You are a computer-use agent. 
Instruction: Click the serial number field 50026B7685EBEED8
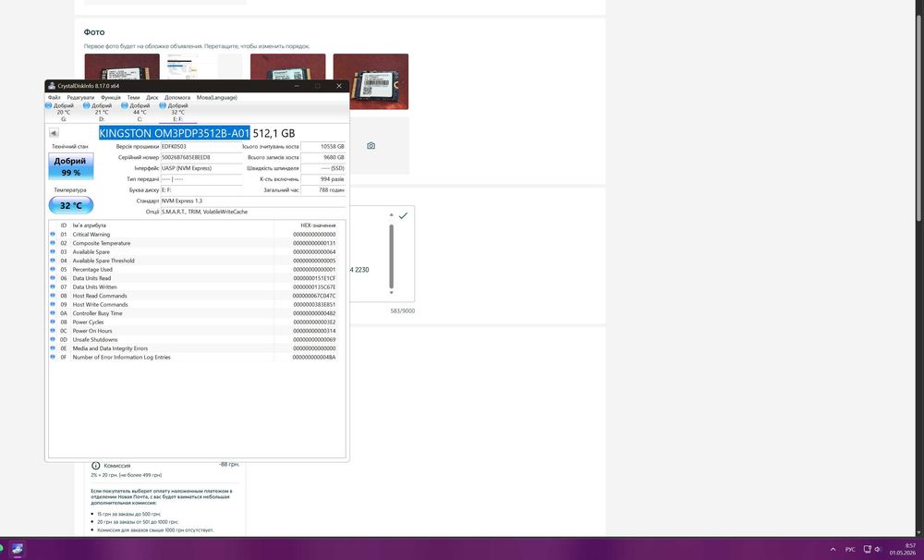tap(201, 157)
